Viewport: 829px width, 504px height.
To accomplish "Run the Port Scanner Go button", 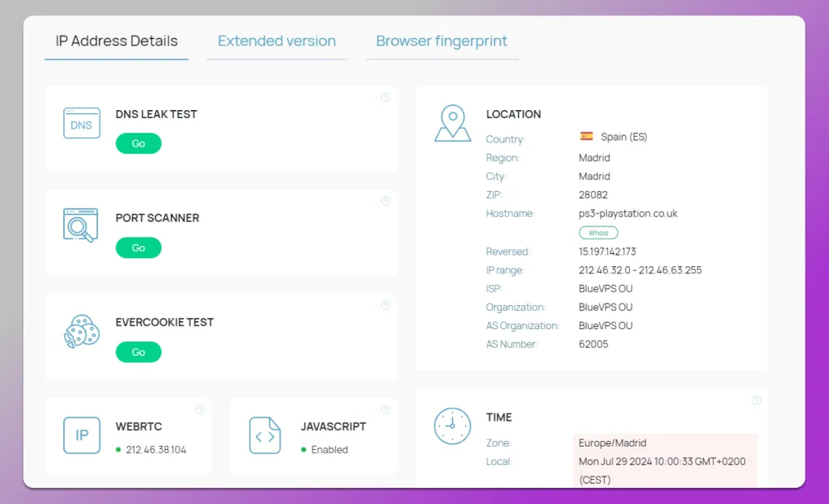I will click(138, 248).
